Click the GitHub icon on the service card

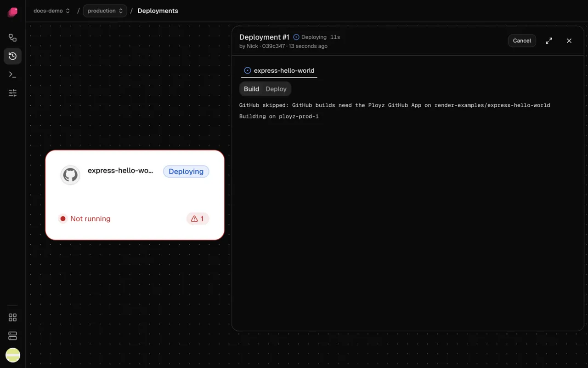pos(70,175)
